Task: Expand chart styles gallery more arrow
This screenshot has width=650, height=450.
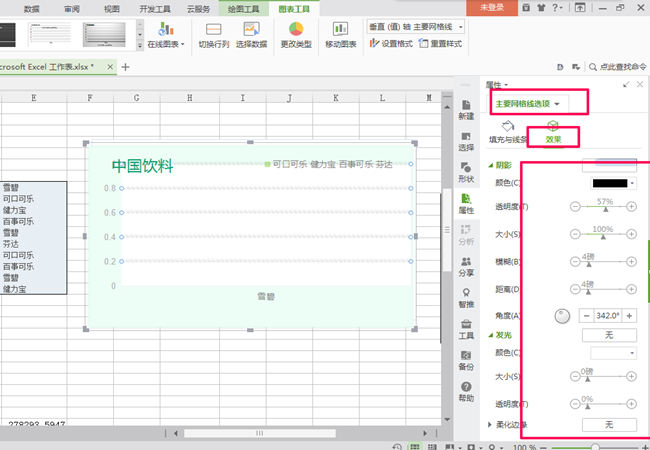Action: (x=140, y=46)
